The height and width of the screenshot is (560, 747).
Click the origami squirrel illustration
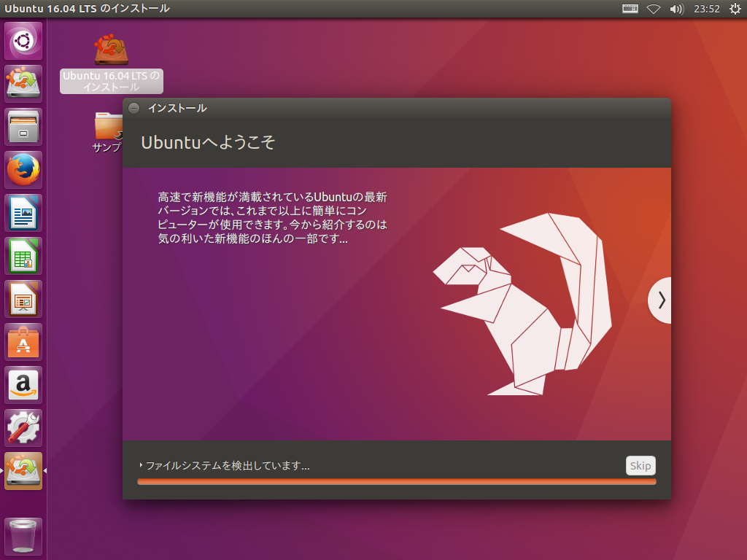(x=522, y=304)
